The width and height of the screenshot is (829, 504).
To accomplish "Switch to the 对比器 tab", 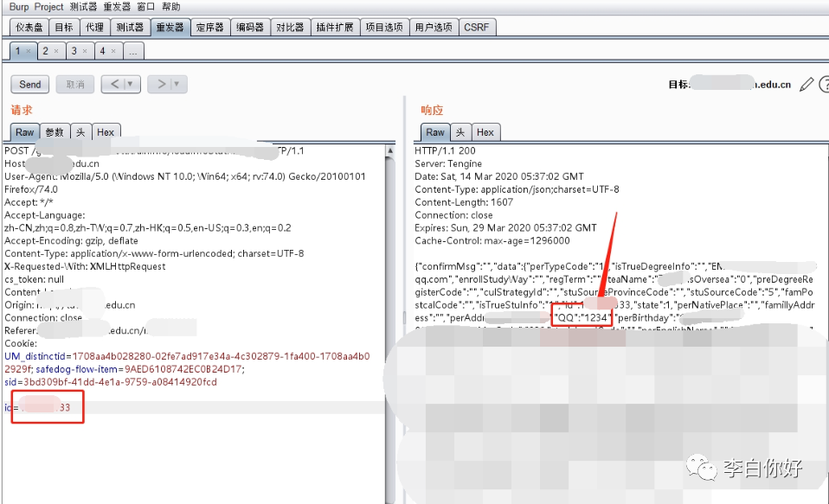I will tap(290, 27).
